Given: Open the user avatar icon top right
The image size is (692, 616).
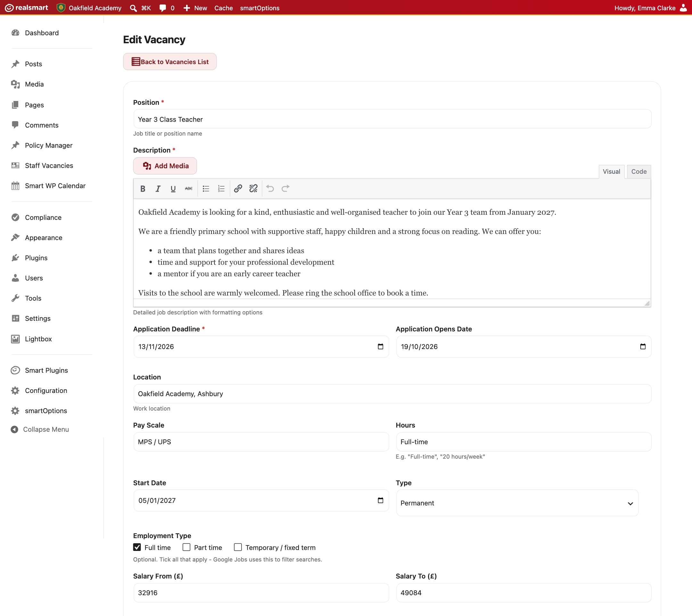Looking at the screenshot, I should click(684, 8).
